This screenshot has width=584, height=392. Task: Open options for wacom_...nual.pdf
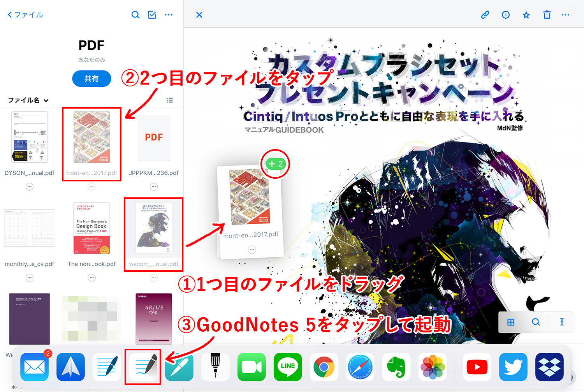pos(154,278)
